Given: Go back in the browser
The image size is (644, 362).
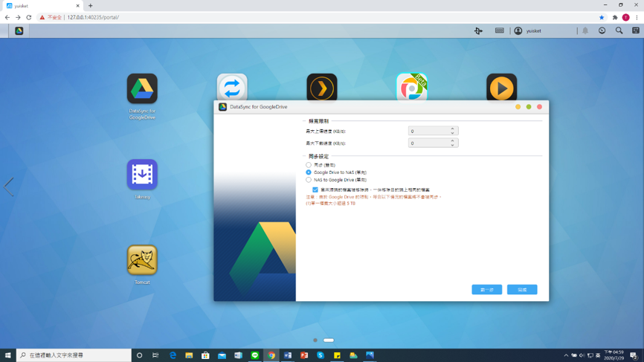Looking at the screenshot, I should pos(7,17).
